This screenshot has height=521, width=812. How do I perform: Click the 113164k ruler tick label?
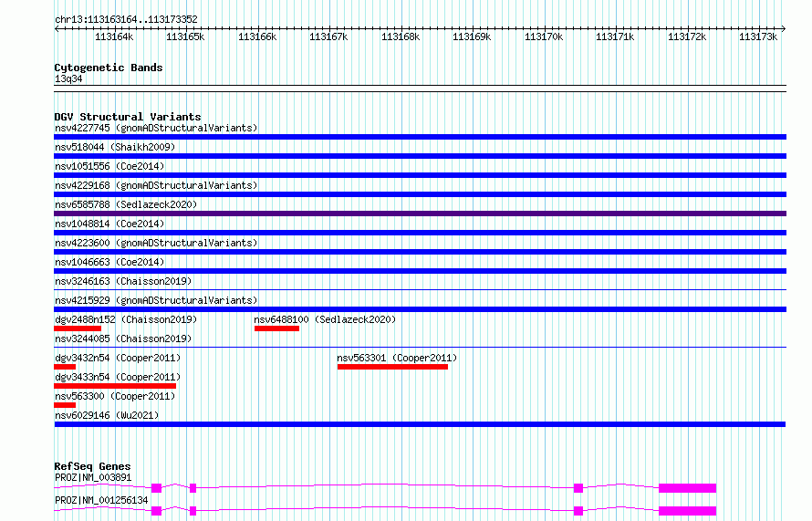click(114, 36)
